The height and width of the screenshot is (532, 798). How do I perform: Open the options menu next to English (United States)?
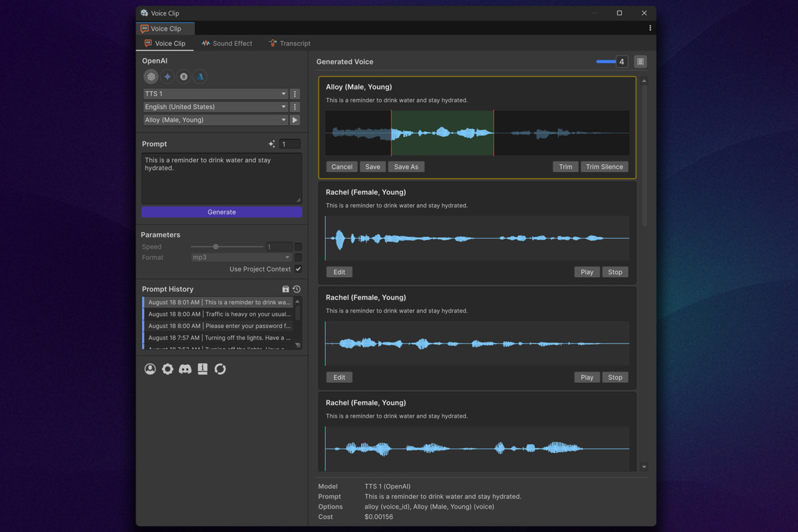coord(295,107)
